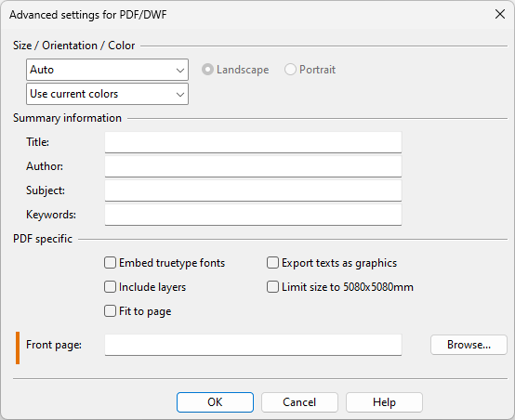
Task: Confirm settings with the OK button
Action: [x=215, y=402]
